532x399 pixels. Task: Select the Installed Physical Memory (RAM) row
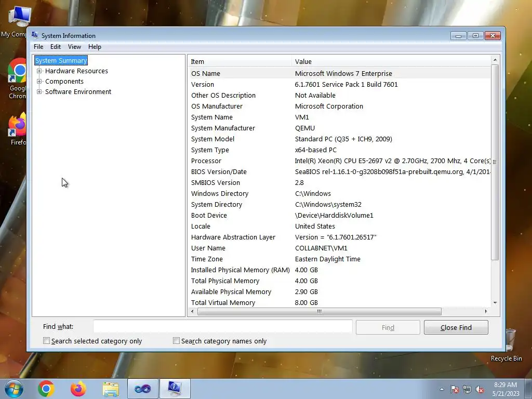pos(339,270)
